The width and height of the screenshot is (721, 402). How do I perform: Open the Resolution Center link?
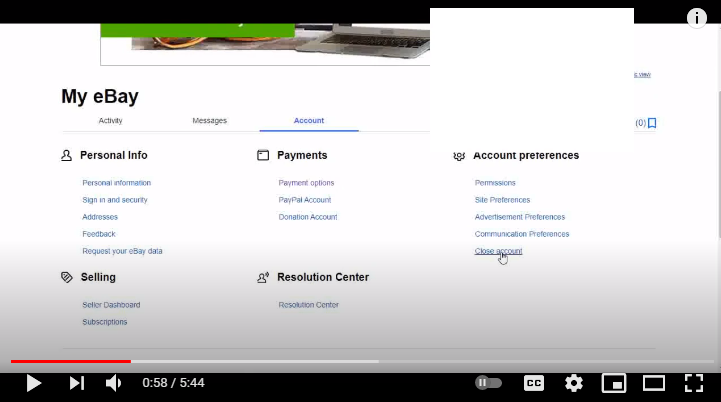(309, 304)
